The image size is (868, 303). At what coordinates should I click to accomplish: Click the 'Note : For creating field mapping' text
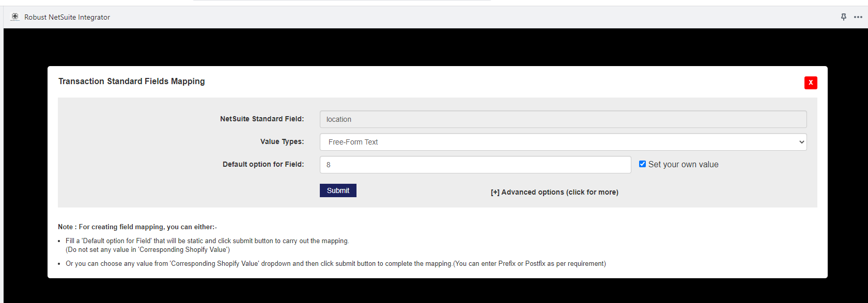(x=137, y=227)
